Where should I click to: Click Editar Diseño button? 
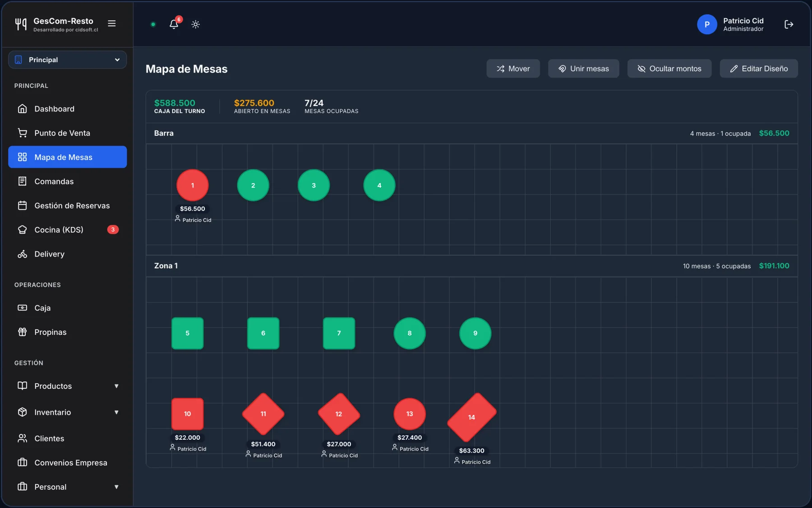[x=759, y=69]
